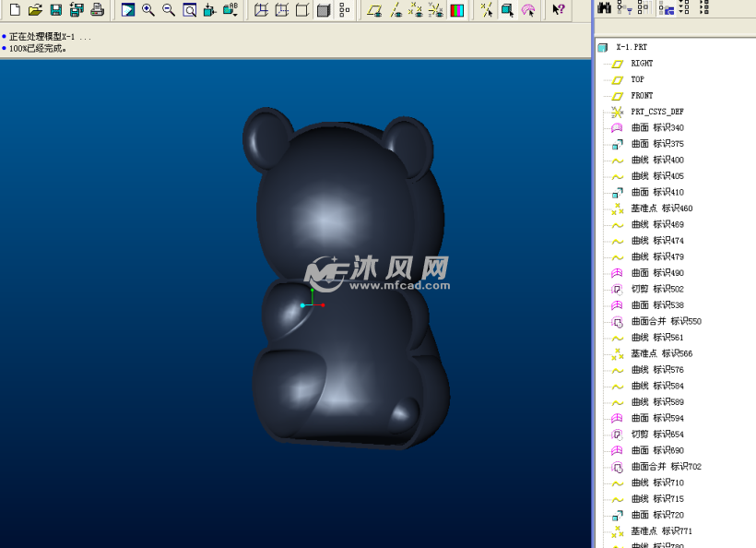Select curve 曲线 标识474
The width and height of the screenshot is (756, 548).
pos(657,240)
